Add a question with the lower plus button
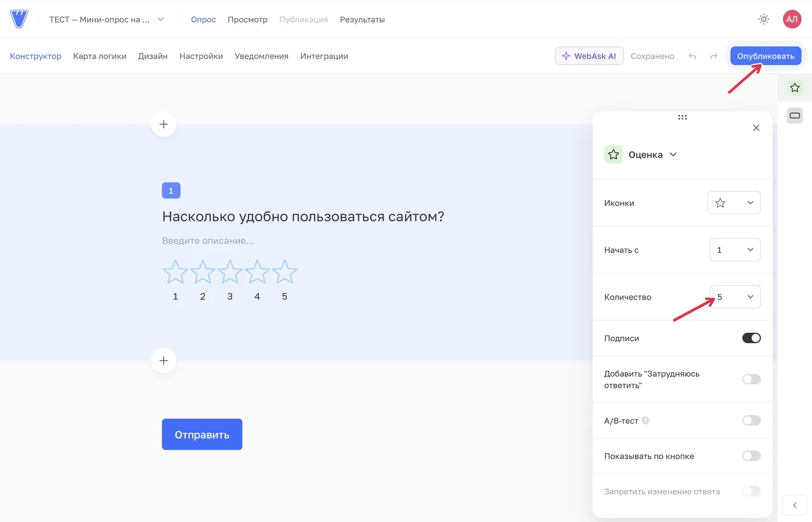812x522 pixels. tap(164, 361)
